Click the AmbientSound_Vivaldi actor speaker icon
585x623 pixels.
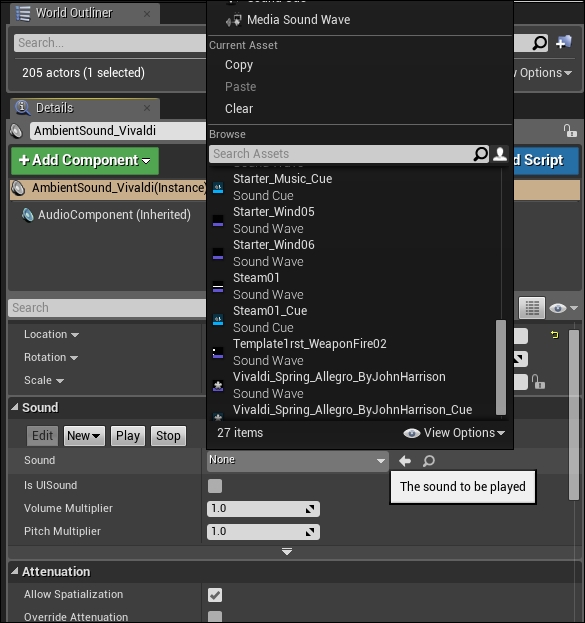[x=16, y=131]
